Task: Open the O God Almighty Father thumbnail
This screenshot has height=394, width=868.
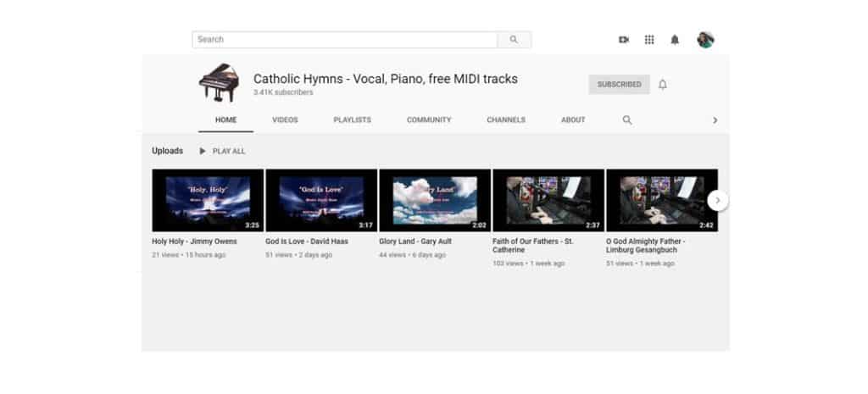Action: (662, 200)
